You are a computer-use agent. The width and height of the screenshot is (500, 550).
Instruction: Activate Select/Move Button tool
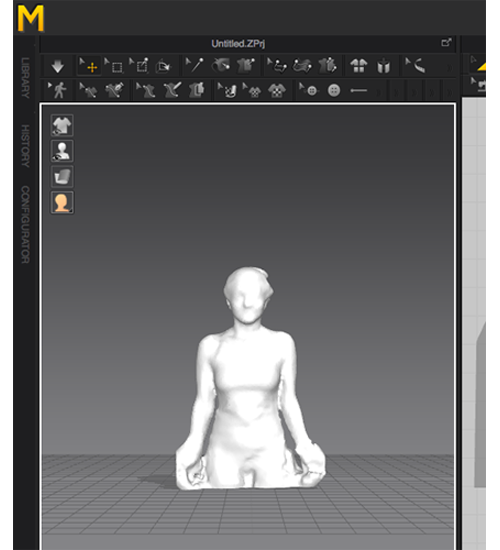tap(308, 90)
